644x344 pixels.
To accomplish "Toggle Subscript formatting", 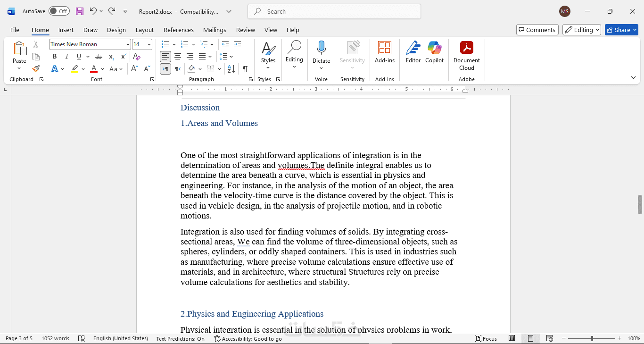I will click(x=111, y=57).
